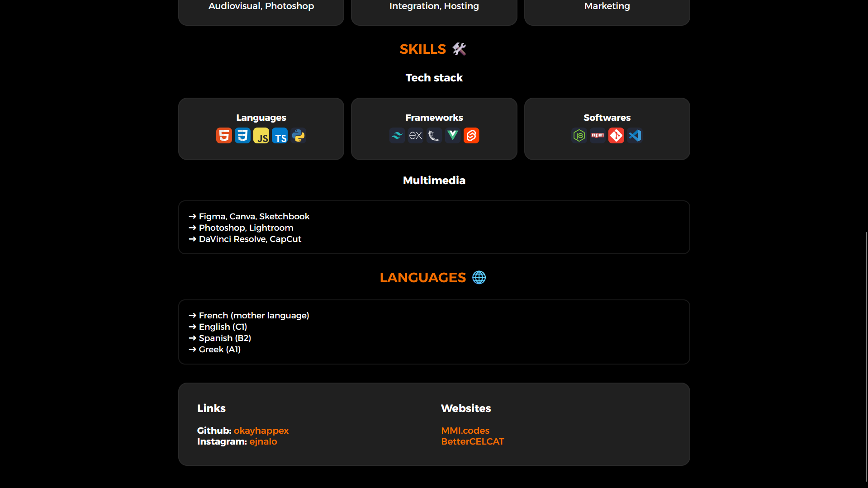This screenshot has height=488, width=868.
Task: Click the CSS3 icon
Action: [242, 136]
